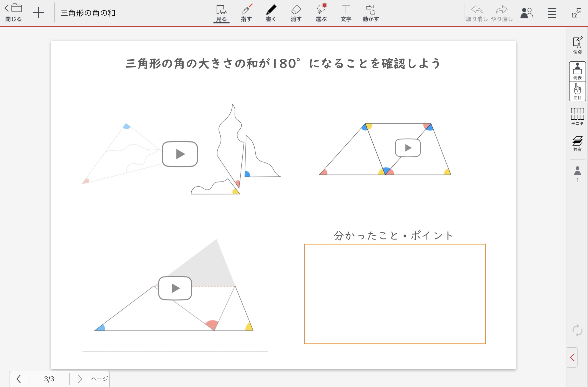588x387 pixels.
Task: Select the 選ぶ lasso selection tool
Action: (x=321, y=13)
